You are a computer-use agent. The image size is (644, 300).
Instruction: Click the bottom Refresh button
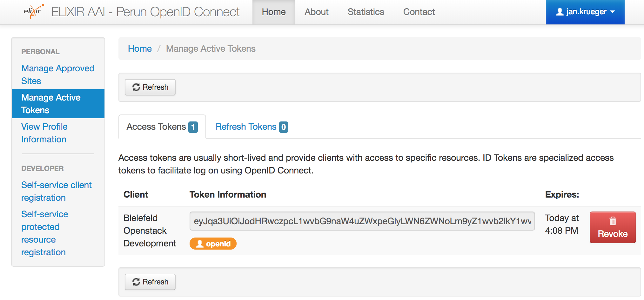(x=150, y=282)
